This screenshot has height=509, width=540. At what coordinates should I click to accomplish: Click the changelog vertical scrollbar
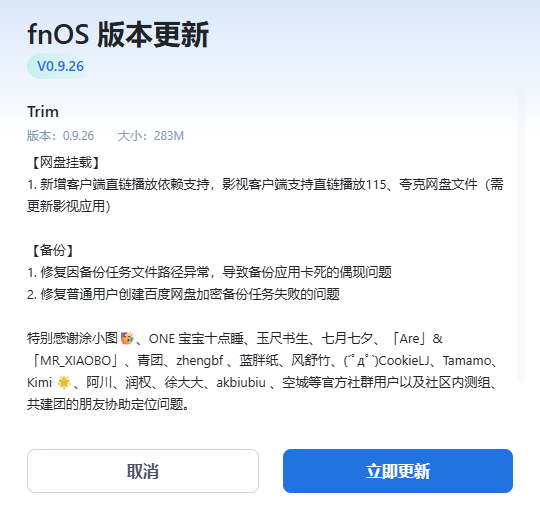pos(520,237)
